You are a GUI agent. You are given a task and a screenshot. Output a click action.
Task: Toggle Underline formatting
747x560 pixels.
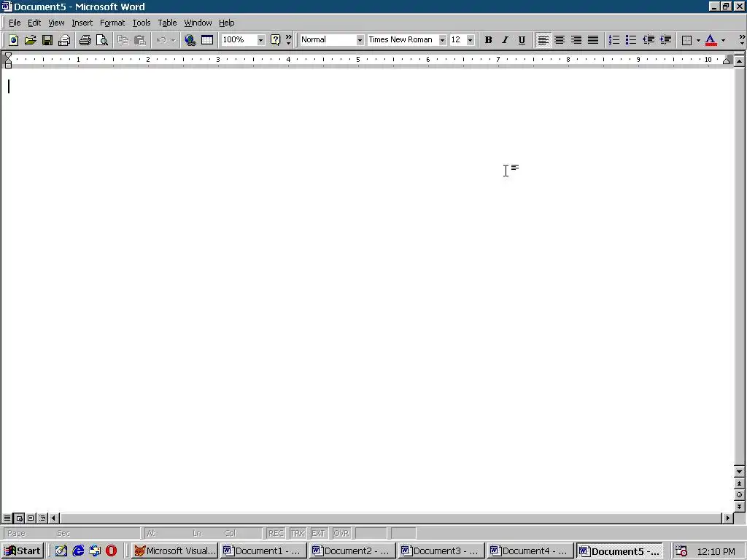pos(522,40)
